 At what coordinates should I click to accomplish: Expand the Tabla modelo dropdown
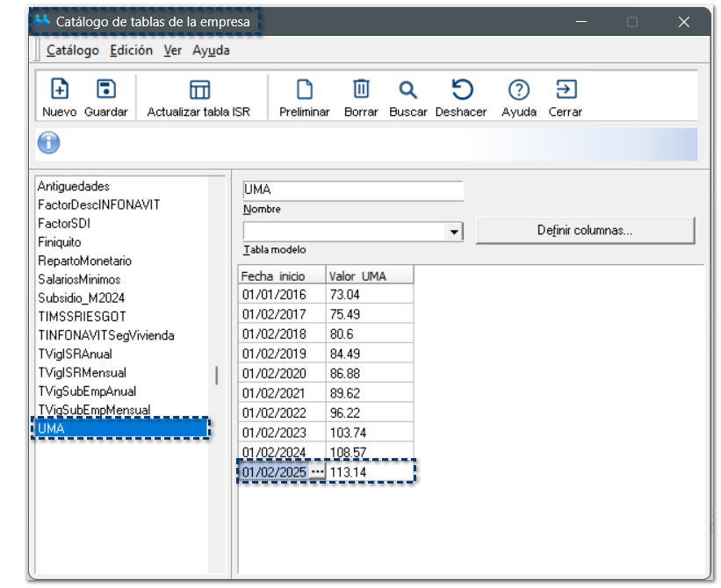coord(454,232)
